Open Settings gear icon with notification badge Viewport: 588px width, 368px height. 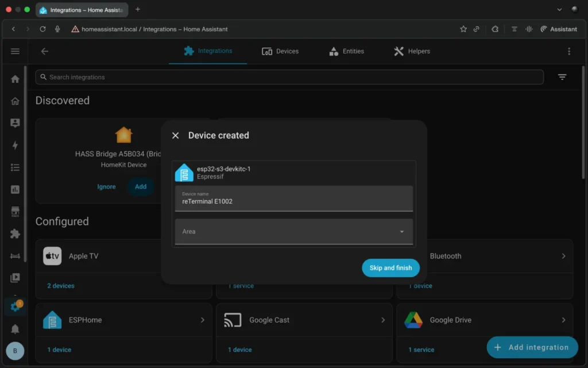tap(16, 306)
